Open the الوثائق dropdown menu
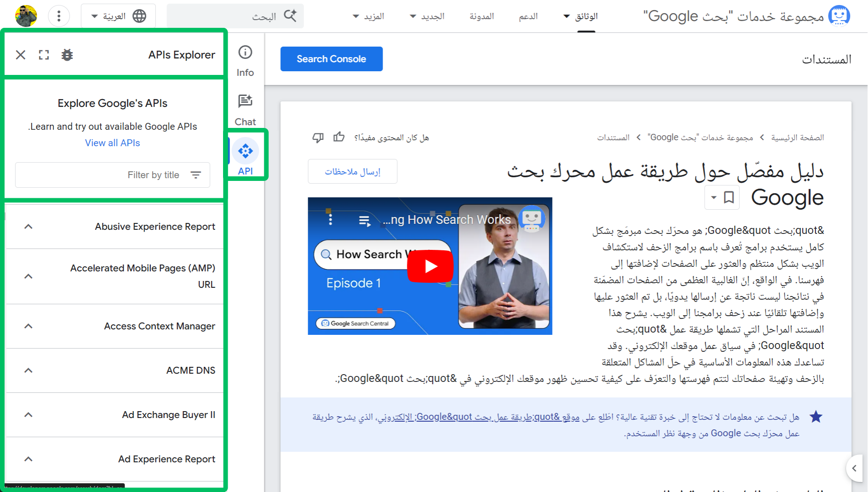 coord(580,16)
